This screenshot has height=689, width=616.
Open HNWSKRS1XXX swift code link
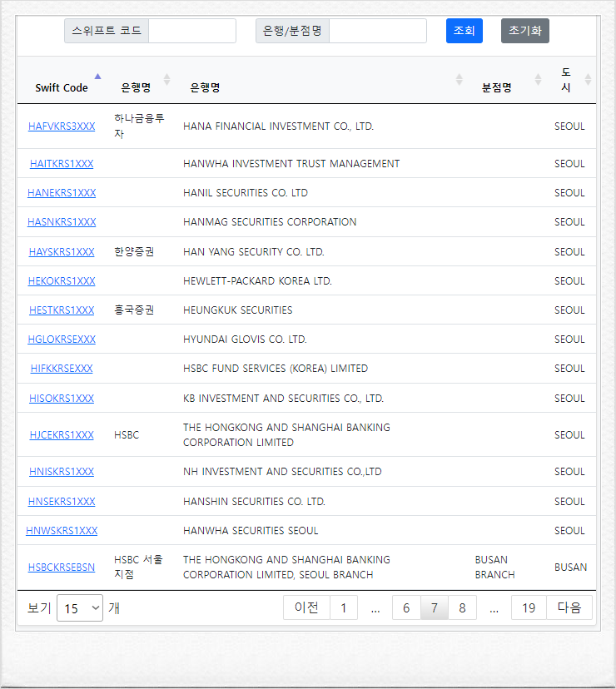click(x=62, y=531)
